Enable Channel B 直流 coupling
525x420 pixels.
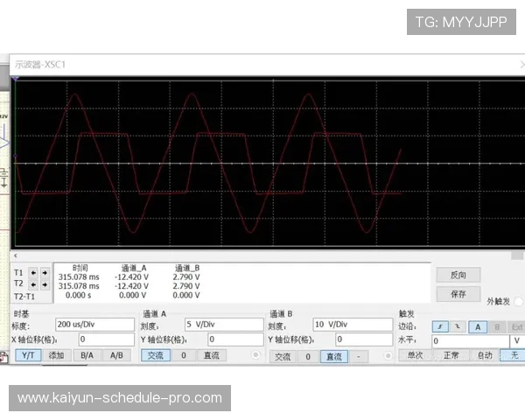tap(332, 356)
